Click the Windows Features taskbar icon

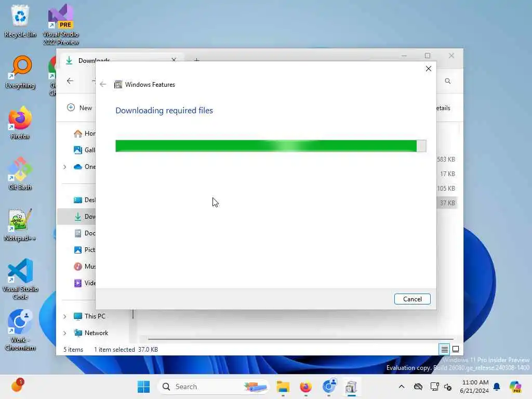pyautogui.click(x=351, y=387)
